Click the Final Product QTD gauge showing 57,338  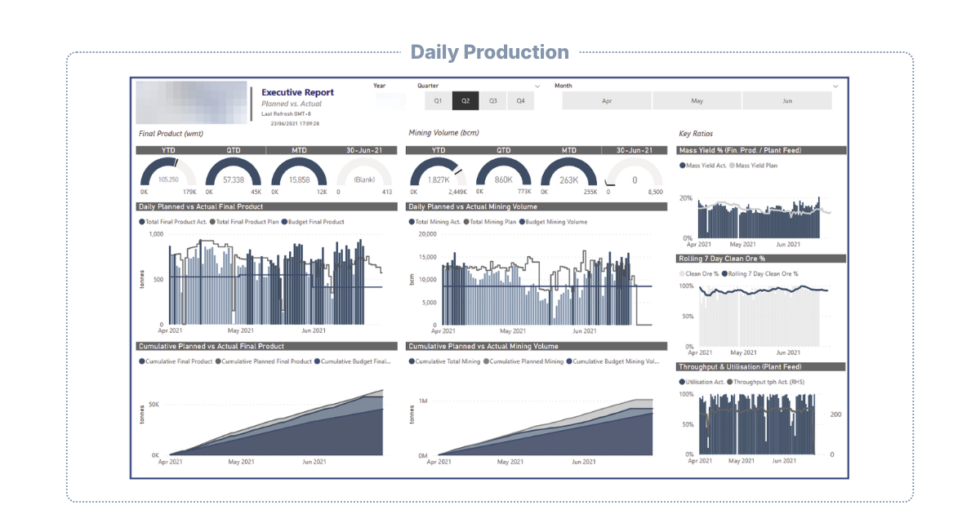pos(233,175)
